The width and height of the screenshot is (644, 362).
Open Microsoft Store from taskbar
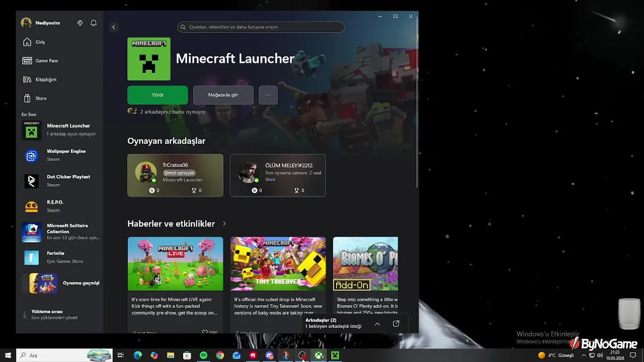coord(187,355)
